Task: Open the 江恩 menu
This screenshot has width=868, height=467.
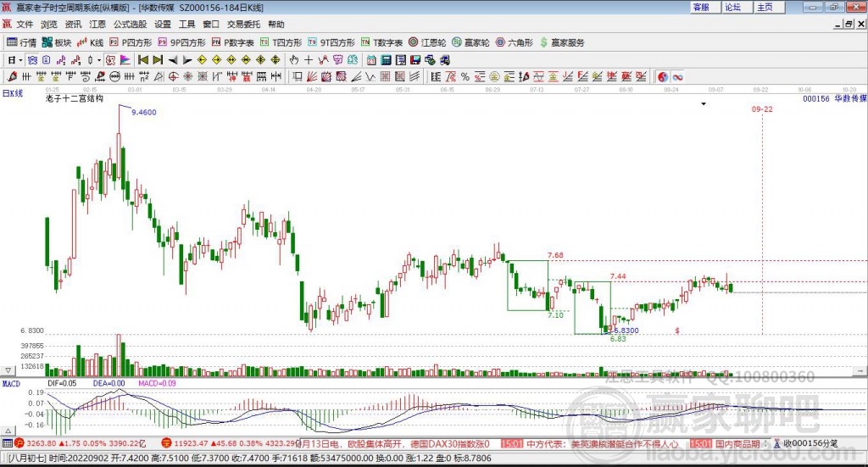Action: (x=97, y=25)
